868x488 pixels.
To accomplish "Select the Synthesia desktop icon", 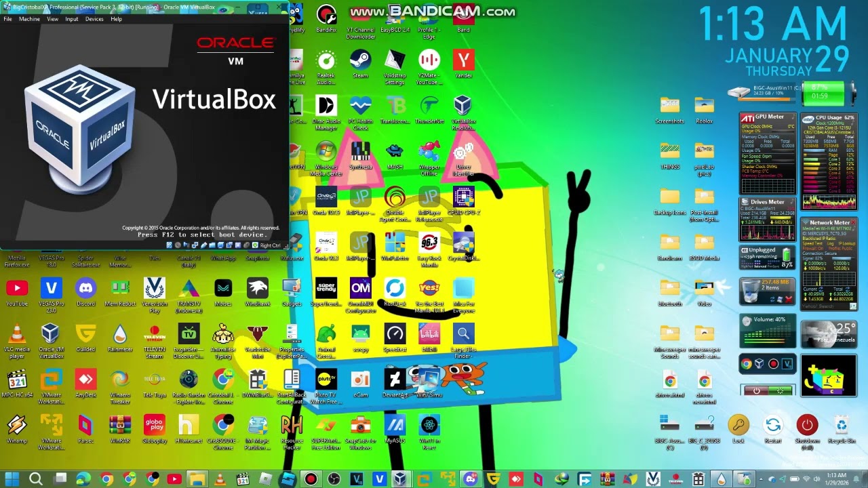I will click(x=360, y=155).
